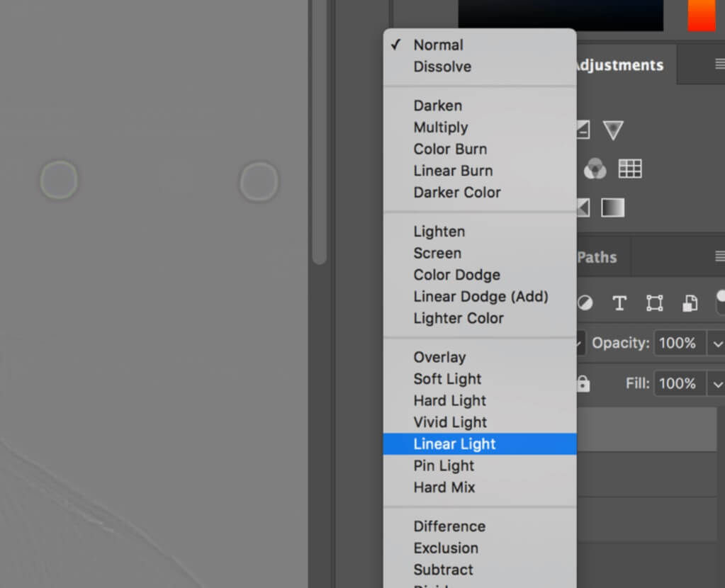Filter layers using the Shape layers icon

tap(654, 303)
